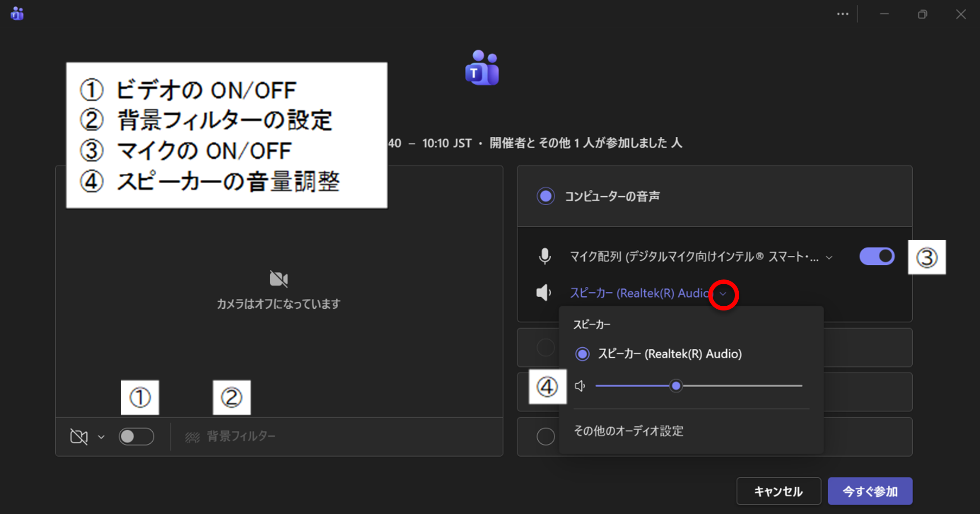
Task: Click the speaker volume slider handle
Action: (676, 386)
